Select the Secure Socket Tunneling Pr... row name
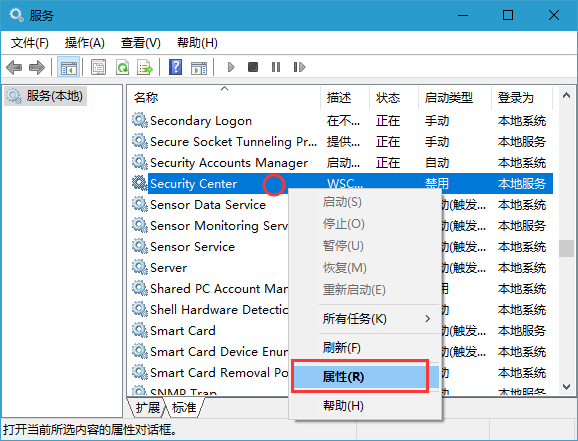The image size is (578, 441). coord(233,142)
